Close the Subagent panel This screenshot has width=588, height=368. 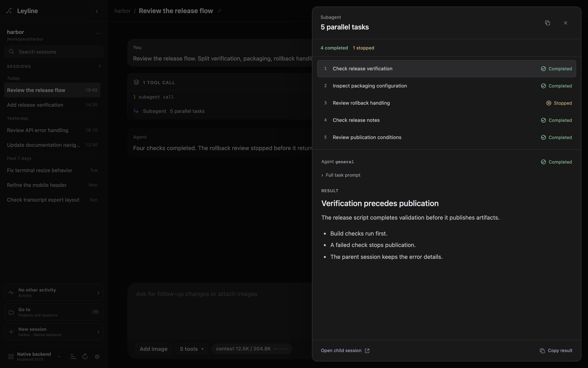pyautogui.click(x=565, y=23)
